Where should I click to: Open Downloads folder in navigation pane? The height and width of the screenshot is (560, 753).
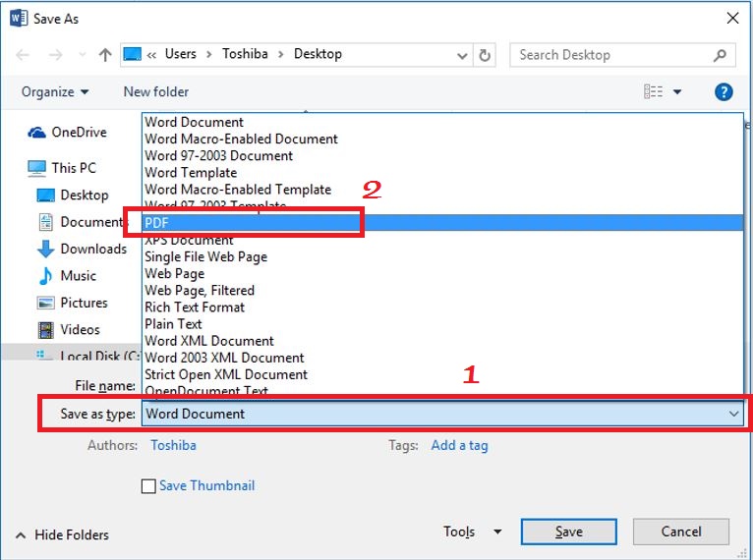tap(93, 249)
